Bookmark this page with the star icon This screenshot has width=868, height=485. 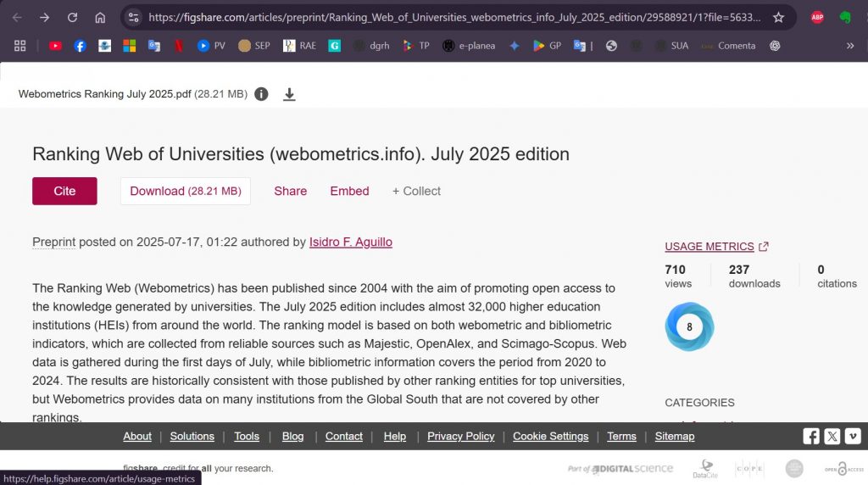(x=778, y=17)
